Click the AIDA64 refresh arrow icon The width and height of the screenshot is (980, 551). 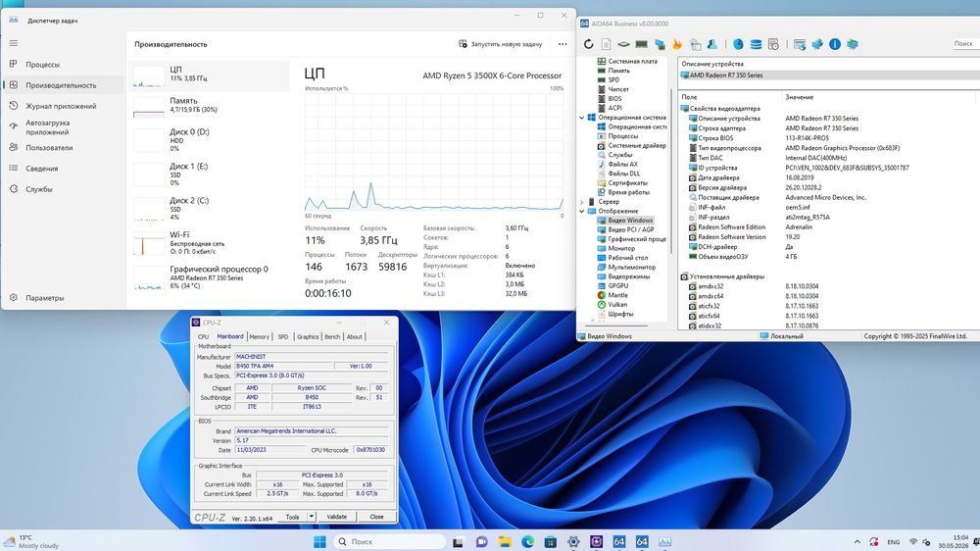click(588, 44)
